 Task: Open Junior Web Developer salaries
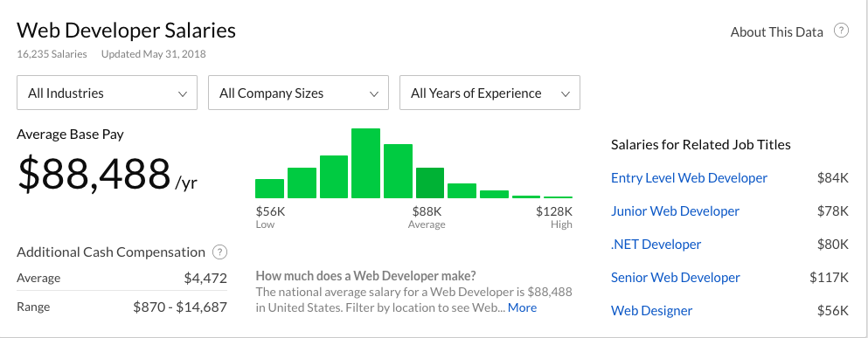coord(676,211)
